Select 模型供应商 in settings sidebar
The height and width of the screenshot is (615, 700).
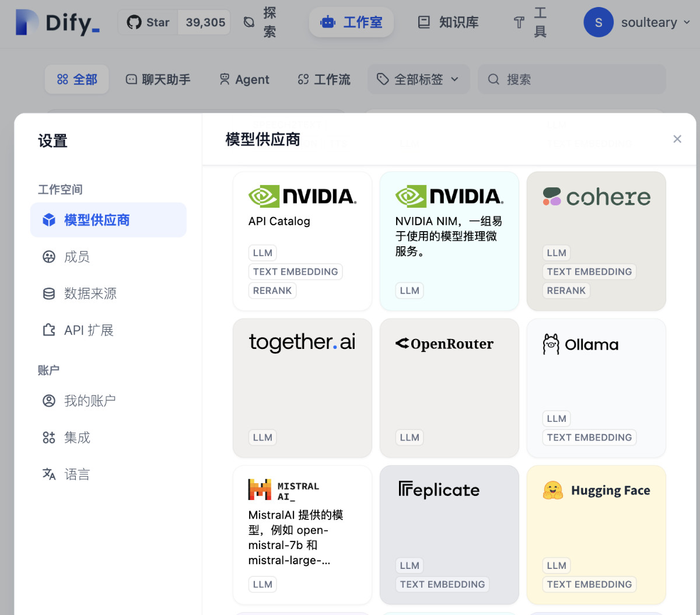click(108, 220)
